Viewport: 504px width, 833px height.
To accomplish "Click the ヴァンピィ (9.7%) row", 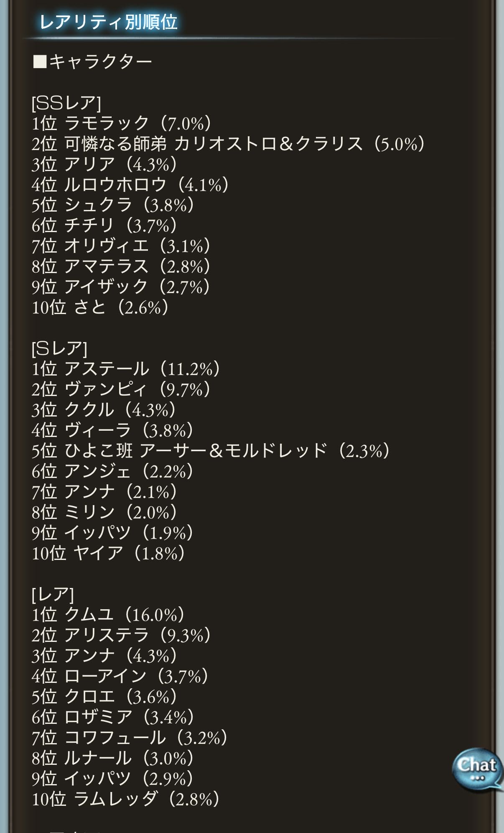I will pyautogui.click(x=121, y=389).
